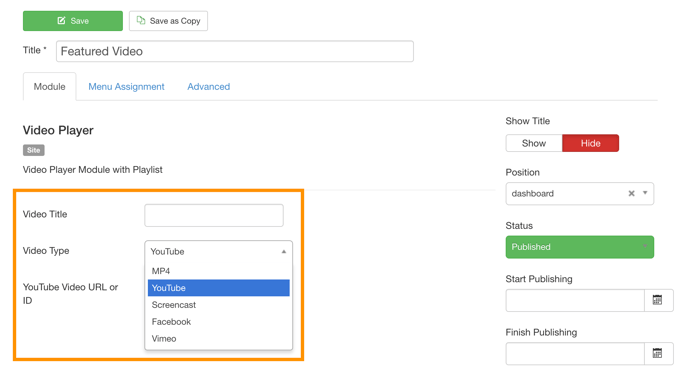This screenshot has width=688, height=376.
Task: Open the Advanced tab
Action: (208, 86)
